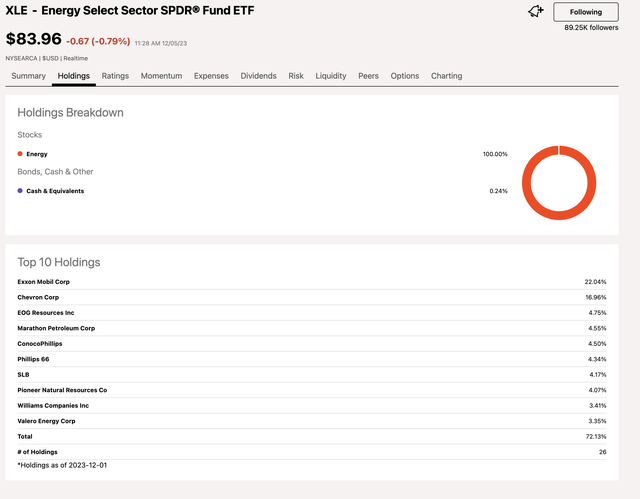Click the Top 10 Holdings heading
640x499 pixels.
click(59, 262)
